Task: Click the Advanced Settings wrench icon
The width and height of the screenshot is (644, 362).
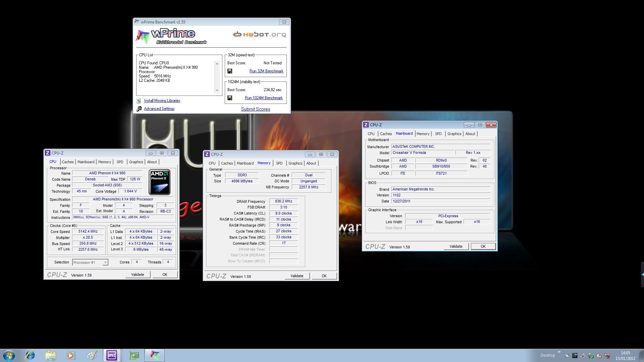Action: point(139,109)
